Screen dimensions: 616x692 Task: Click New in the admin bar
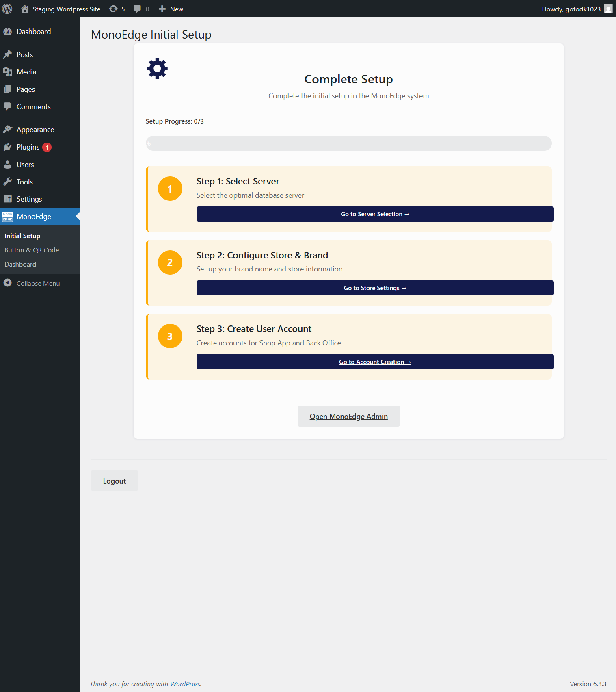[171, 9]
